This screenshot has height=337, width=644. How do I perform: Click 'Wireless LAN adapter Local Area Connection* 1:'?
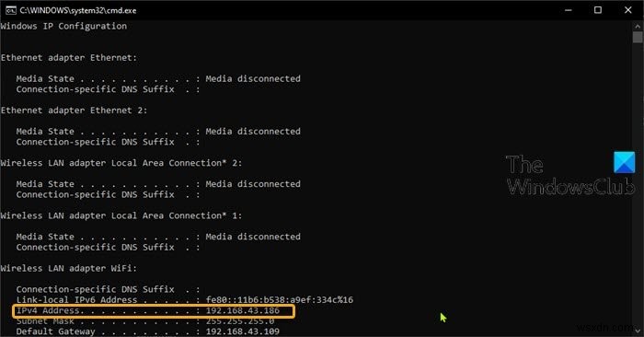click(x=121, y=215)
